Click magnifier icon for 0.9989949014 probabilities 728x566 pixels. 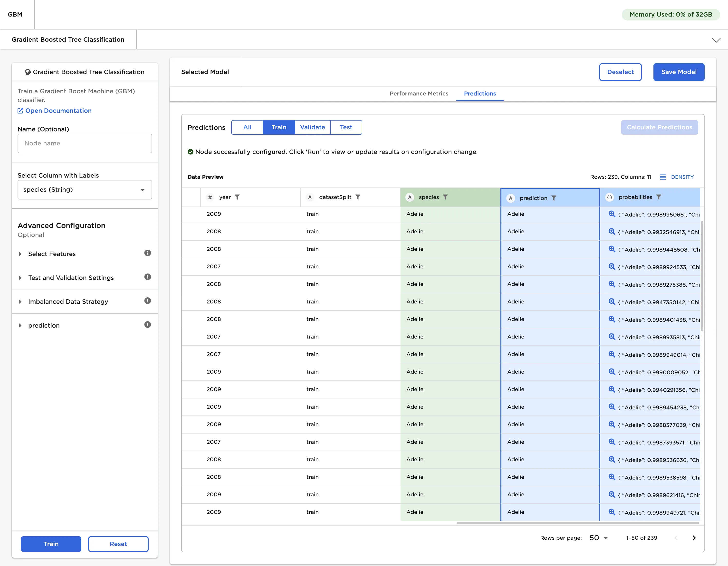point(612,354)
